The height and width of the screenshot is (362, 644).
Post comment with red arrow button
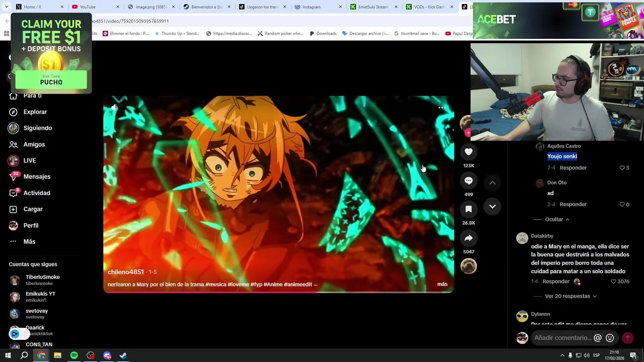pos(628,338)
